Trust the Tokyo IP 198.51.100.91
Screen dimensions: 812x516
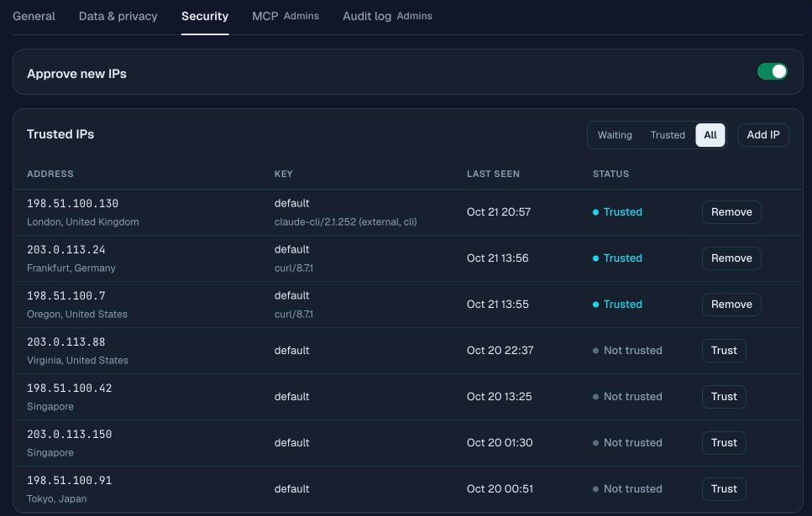point(724,488)
